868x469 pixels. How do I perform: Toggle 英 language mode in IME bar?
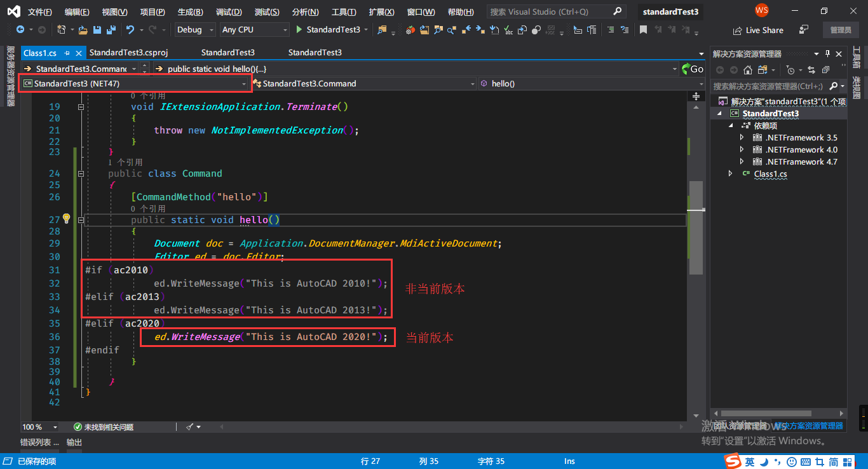click(750, 462)
